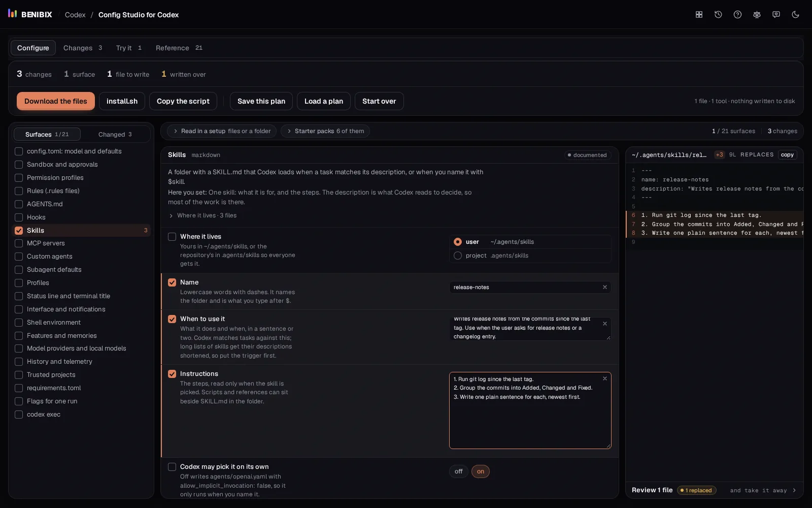Show the Changed list in sidebar
Viewport: 812px width, 508px height.
(115, 134)
